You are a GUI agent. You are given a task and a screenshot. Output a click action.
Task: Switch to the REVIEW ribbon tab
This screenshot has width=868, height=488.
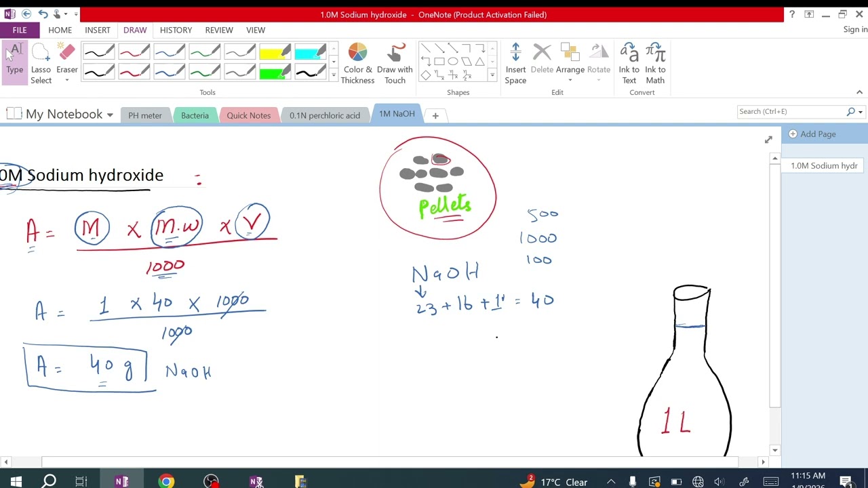point(219,30)
